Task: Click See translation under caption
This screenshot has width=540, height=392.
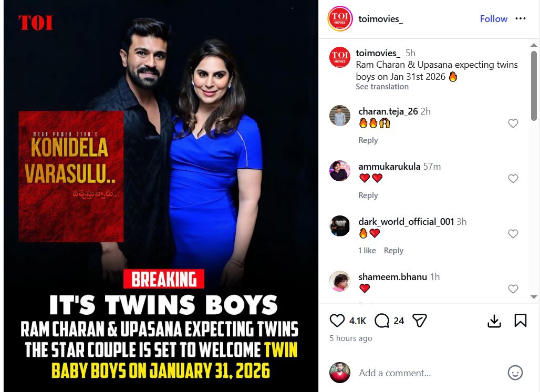Action: tap(382, 87)
